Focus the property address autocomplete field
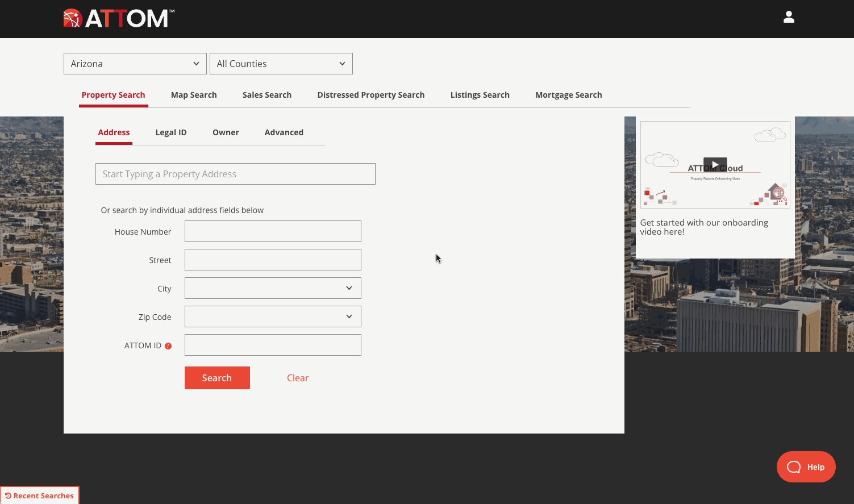The height and width of the screenshot is (504, 854). tap(235, 174)
